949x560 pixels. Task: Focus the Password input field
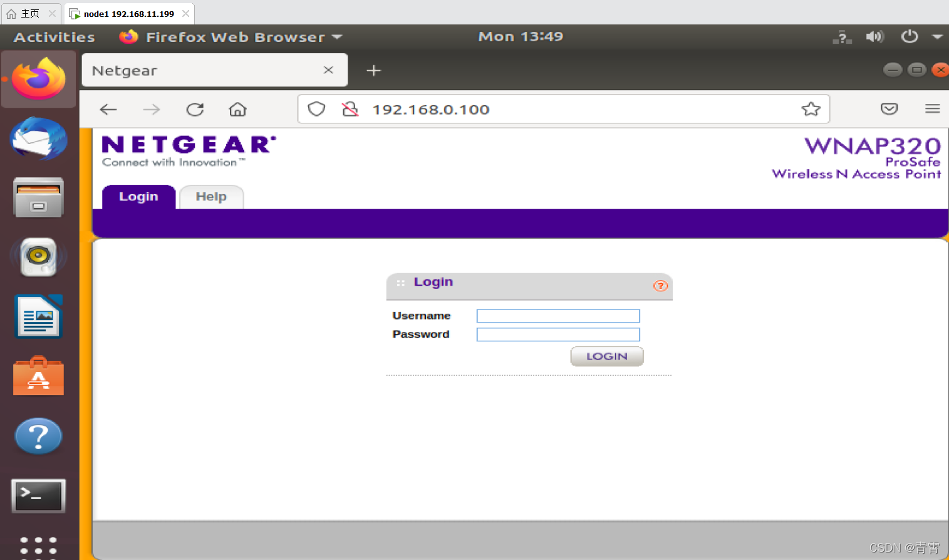pyautogui.click(x=558, y=334)
